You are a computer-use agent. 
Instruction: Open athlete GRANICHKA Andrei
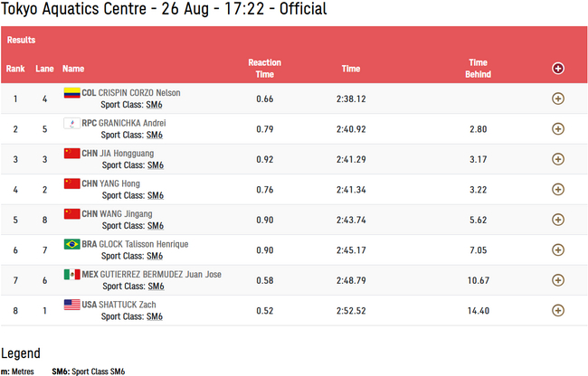pos(132,123)
